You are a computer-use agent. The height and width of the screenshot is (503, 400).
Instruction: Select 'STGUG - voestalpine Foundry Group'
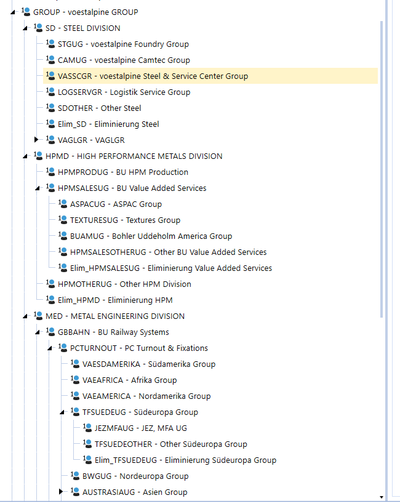coord(123,44)
